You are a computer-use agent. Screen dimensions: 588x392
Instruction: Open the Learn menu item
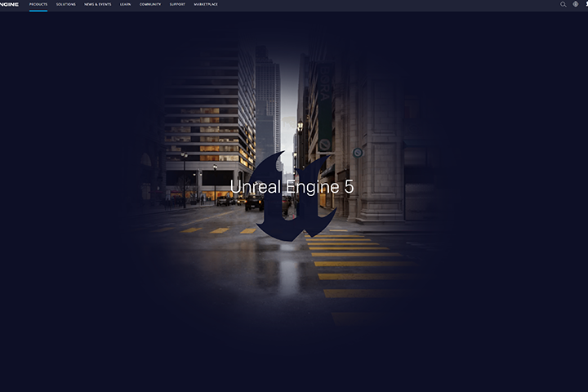tap(125, 5)
